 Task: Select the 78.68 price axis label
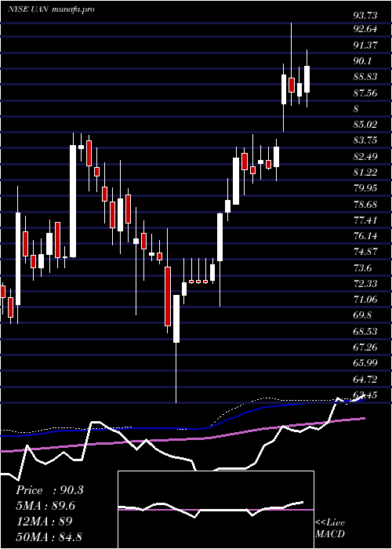(365, 205)
